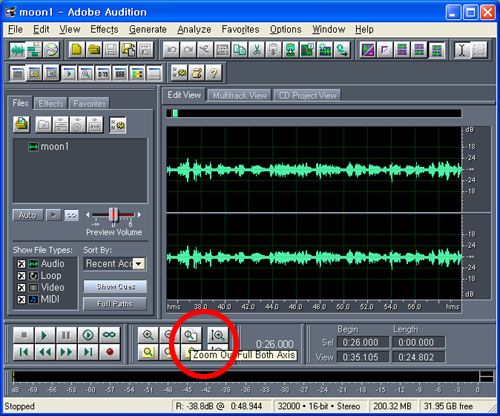
Task: Click the padlock import file icon in Files panel
Action: [22, 125]
